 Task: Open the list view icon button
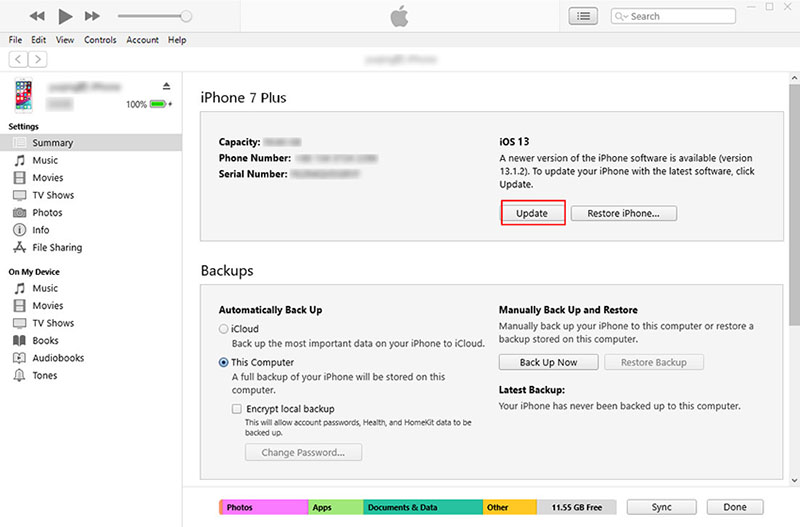583,16
